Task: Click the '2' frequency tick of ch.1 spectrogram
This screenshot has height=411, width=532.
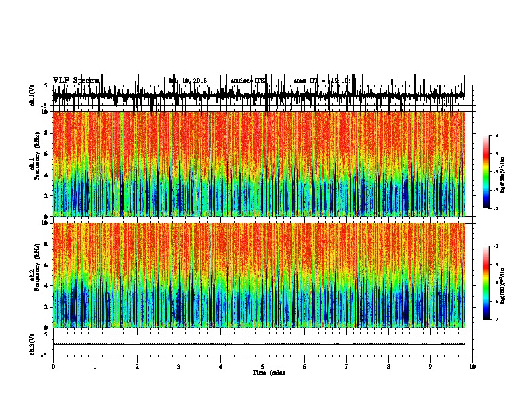Action: coord(47,196)
